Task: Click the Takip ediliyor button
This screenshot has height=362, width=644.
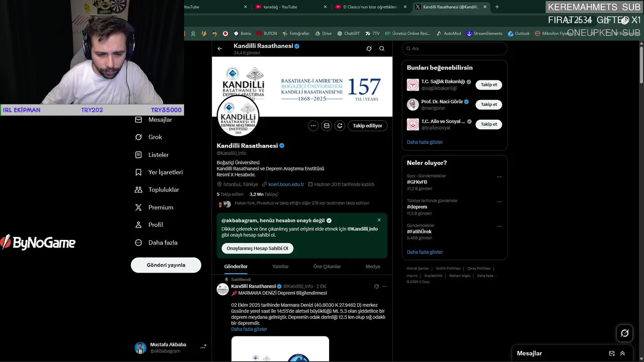Action: [x=367, y=126]
